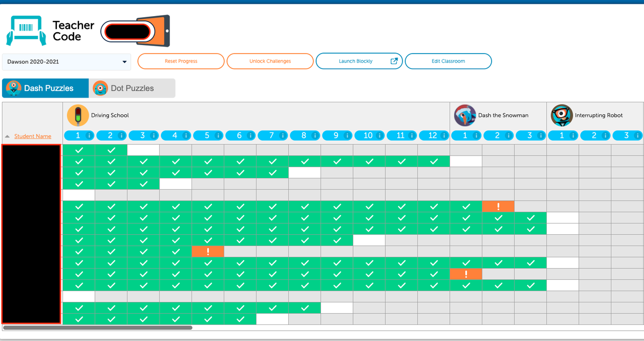644x341 pixels.
Task: Click the Interrupting Robot section title
Action: point(599,115)
